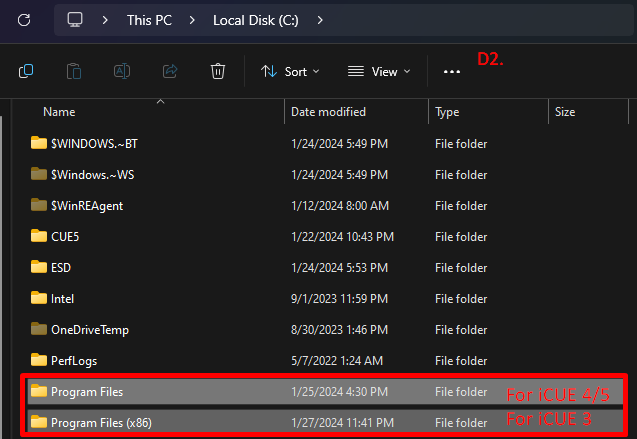This screenshot has height=439, width=637.
Task: Expand the chevron after This PC
Action: tap(191, 19)
